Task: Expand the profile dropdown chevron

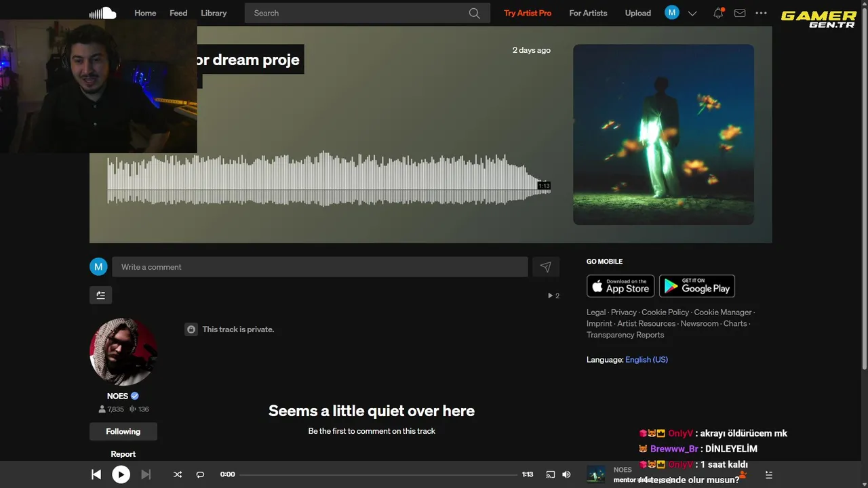Action: (692, 13)
